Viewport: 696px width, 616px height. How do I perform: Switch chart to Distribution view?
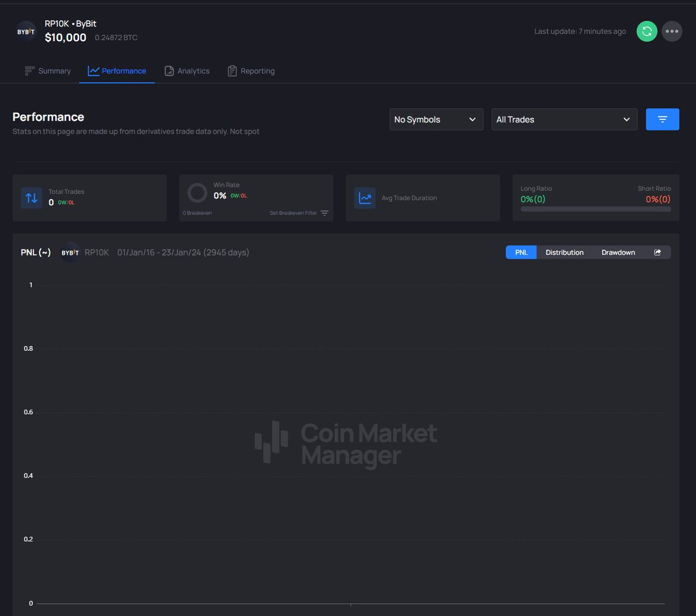[564, 252]
